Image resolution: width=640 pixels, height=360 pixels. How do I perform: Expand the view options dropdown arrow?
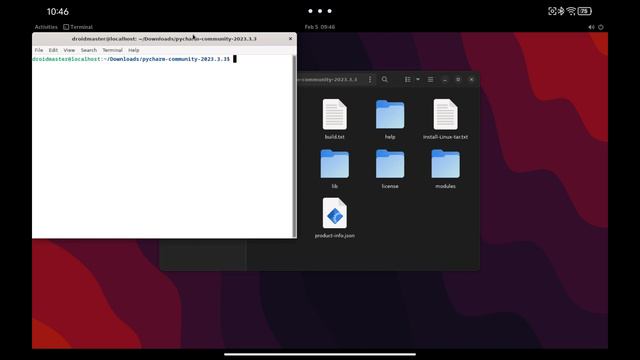tap(418, 80)
